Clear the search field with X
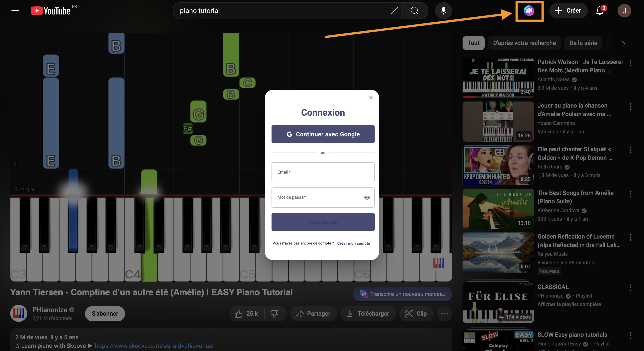644x351 pixels. coord(394,11)
